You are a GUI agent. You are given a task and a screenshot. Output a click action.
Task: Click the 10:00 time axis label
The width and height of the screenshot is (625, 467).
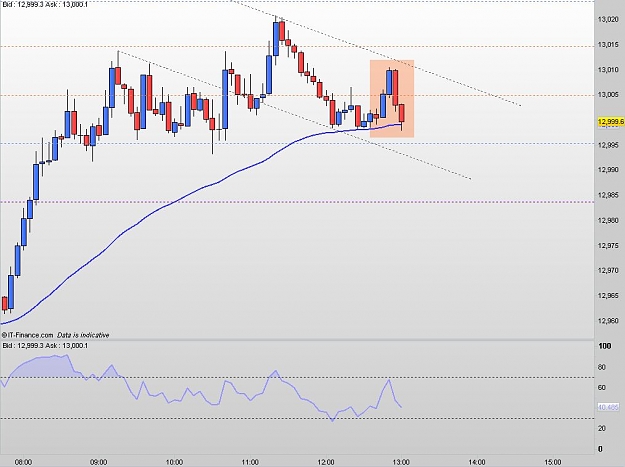[x=175, y=462]
